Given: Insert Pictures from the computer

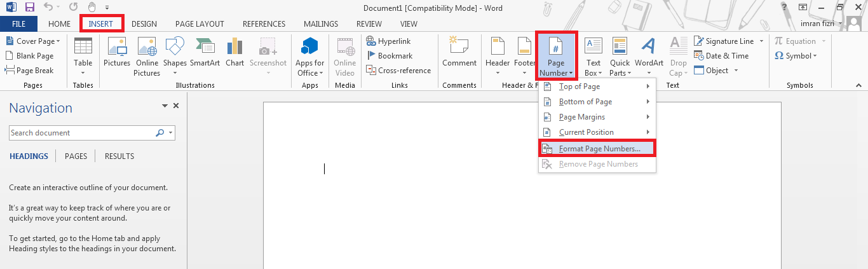Looking at the screenshot, I should [x=117, y=52].
